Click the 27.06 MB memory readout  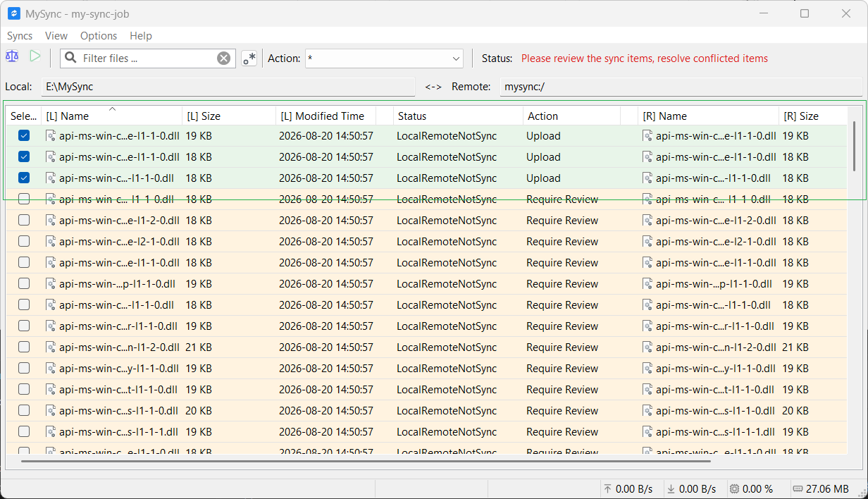pos(827,488)
